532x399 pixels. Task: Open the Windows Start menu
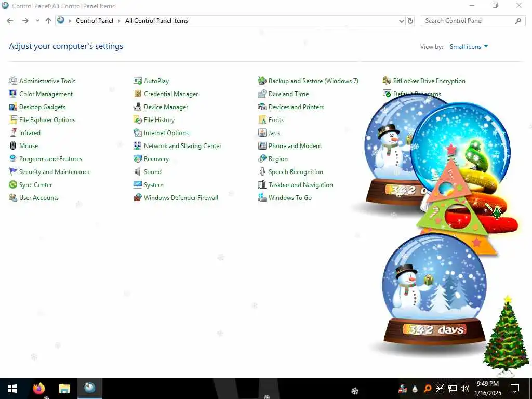pyautogui.click(x=12, y=389)
